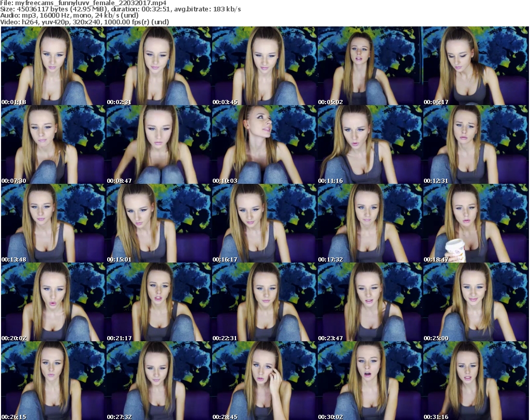
Task: Click the file name line ending in .mp4
Action: click(83, 3)
